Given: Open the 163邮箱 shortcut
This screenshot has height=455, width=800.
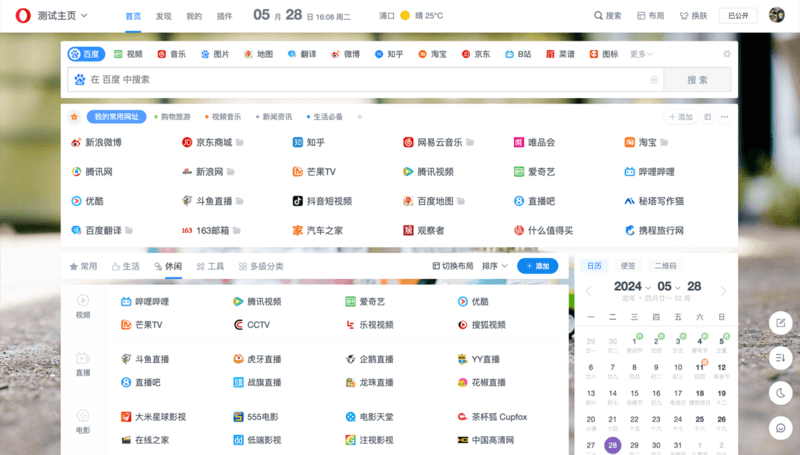Looking at the screenshot, I should 206,231.
